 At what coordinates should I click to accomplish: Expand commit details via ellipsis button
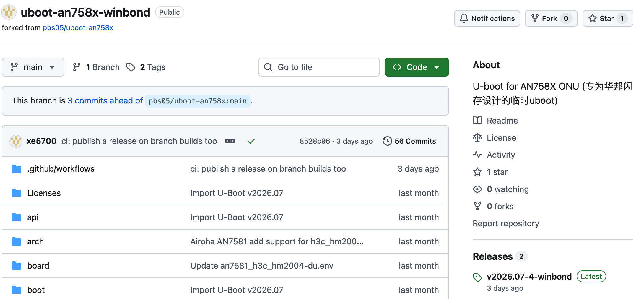coord(230,141)
